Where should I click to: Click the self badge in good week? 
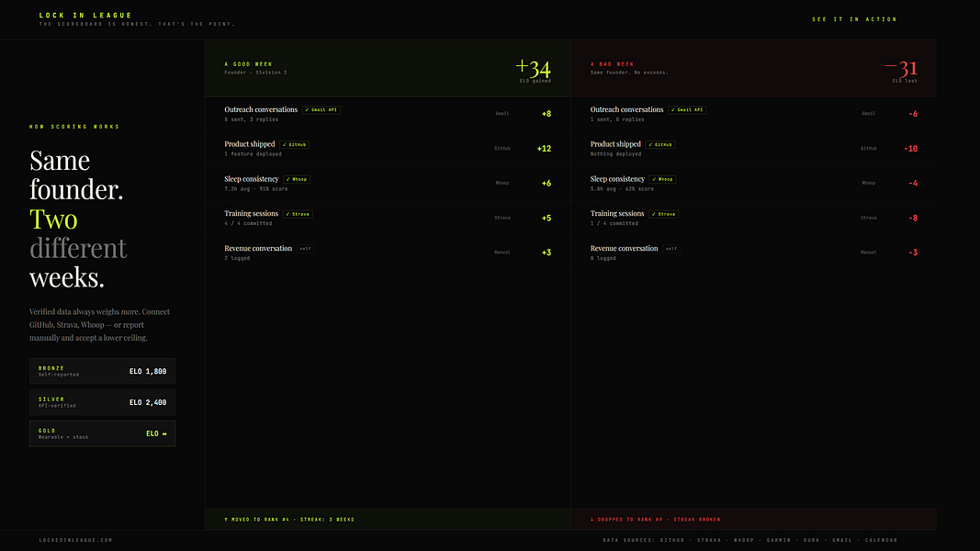(305, 249)
